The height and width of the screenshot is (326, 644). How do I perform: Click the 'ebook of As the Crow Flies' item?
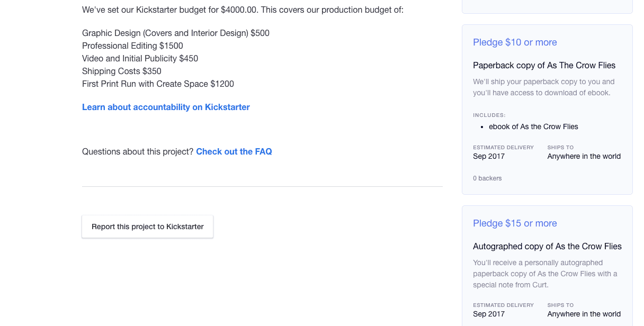(x=533, y=126)
